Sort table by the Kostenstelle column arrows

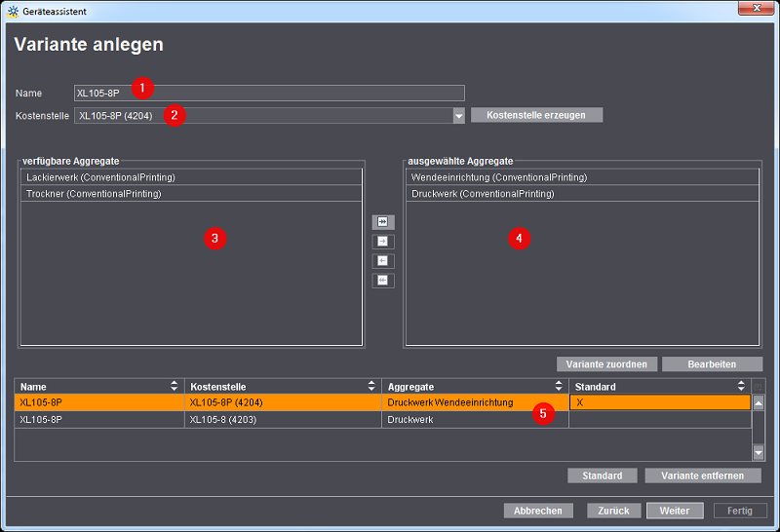point(372,387)
